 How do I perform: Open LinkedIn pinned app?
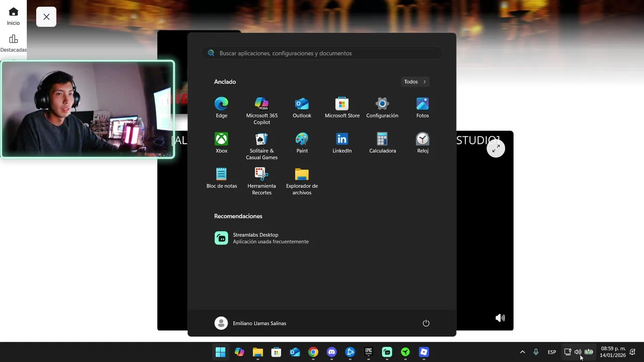coord(342,143)
